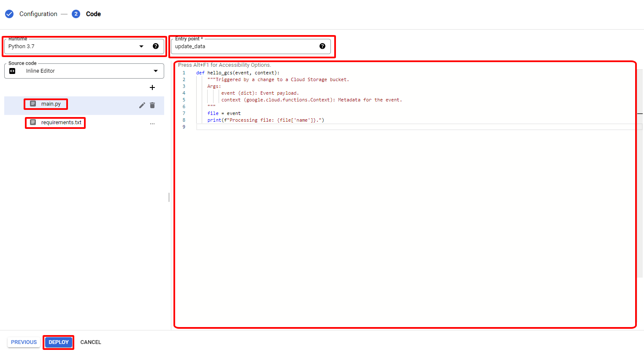Open the Runtime Python 3.7 dropdown
Viewport: 644px width, 352px height.
pos(84,46)
